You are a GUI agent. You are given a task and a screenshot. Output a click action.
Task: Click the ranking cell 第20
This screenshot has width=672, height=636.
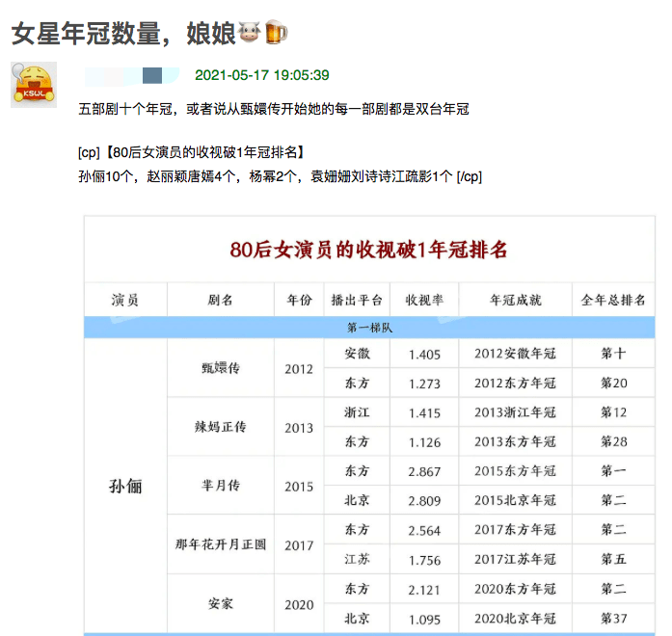(x=613, y=383)
